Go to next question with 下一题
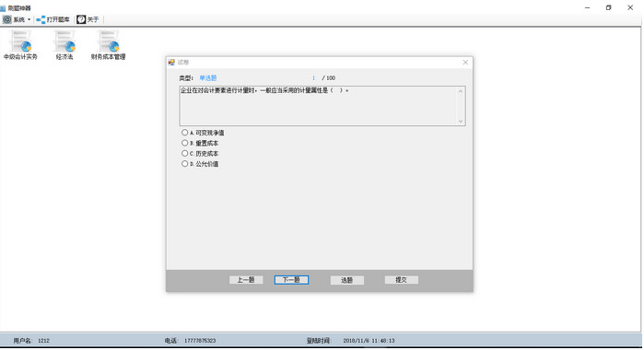Image resolution: width=644 pixels, height=350 pixels. click(x=291, y=280)
